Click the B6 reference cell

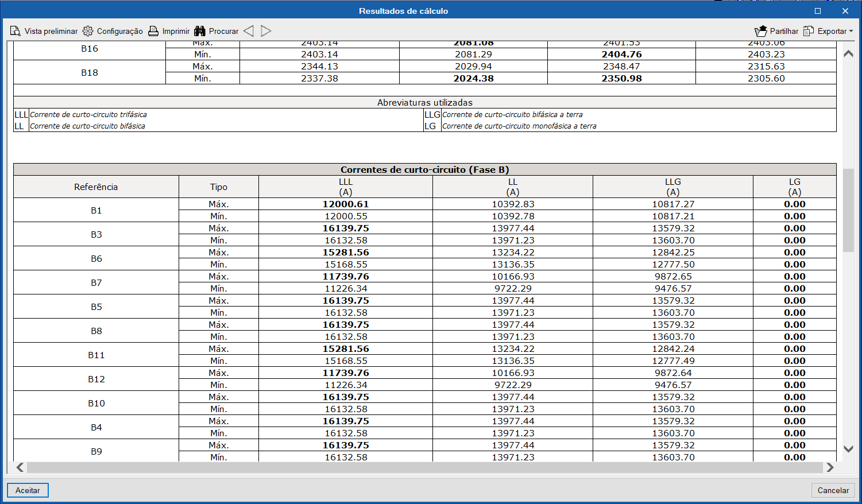[96, 258]
